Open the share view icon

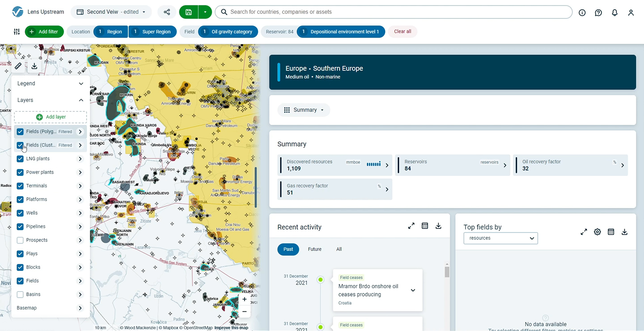click(166, 12)
